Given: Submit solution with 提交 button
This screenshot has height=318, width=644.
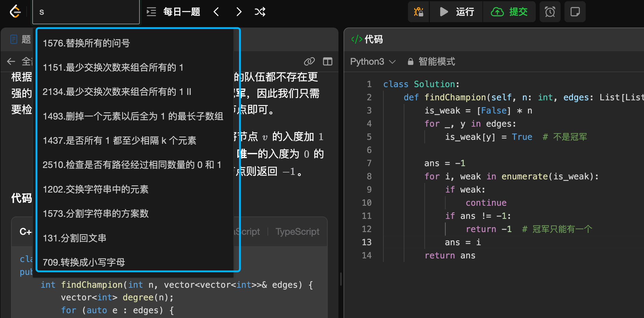Looking at the screenshot, I should pyautogui.click(x=509, y=12).
